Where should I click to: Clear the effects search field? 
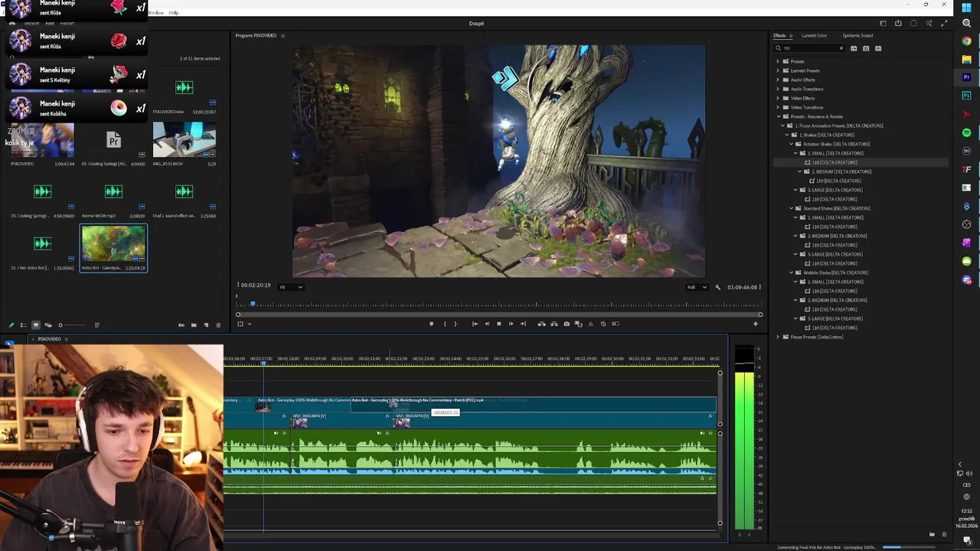(841, 48)
